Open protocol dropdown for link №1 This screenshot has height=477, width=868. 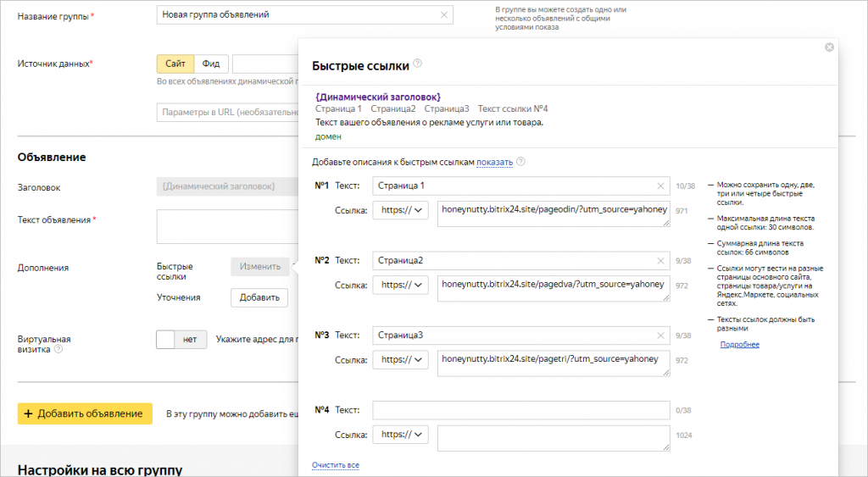tap(401, 210)
